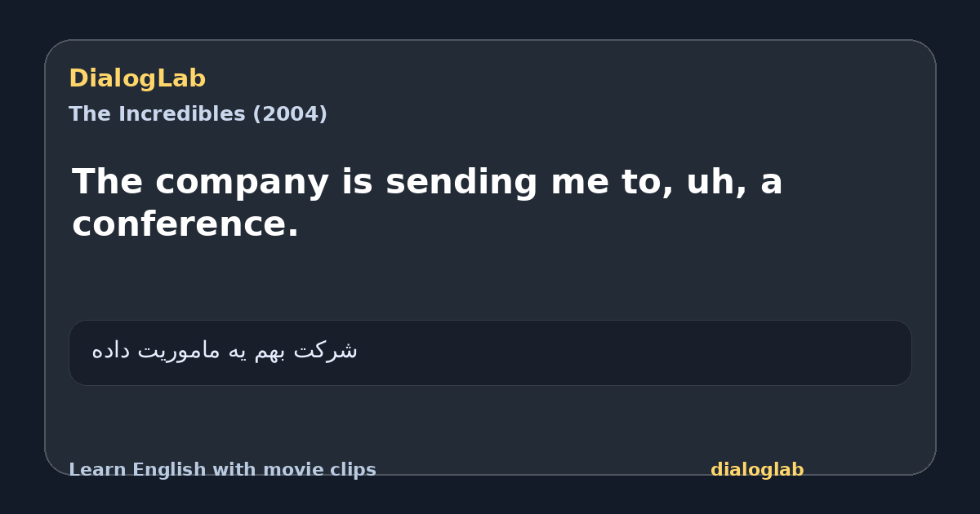Select the first word "The" of the quote
The image size is (980, 514).
[x=101, y=181]
